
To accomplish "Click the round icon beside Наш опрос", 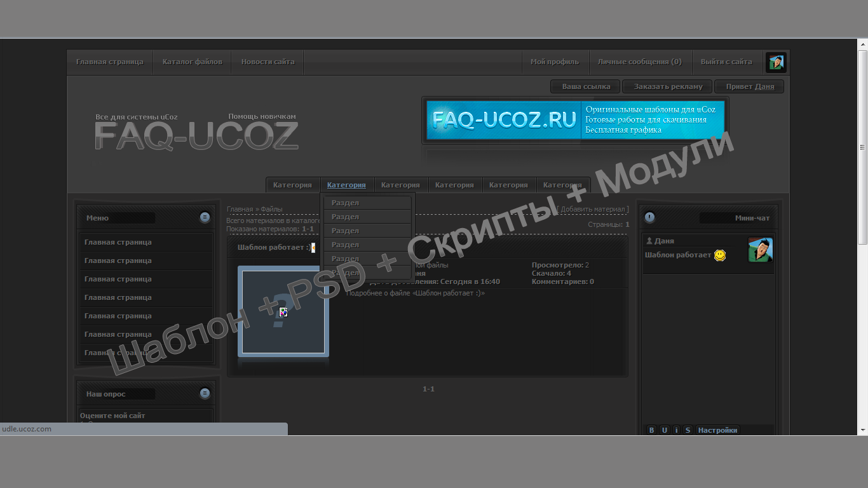I will pyautogui.click(x=205, y=393).
